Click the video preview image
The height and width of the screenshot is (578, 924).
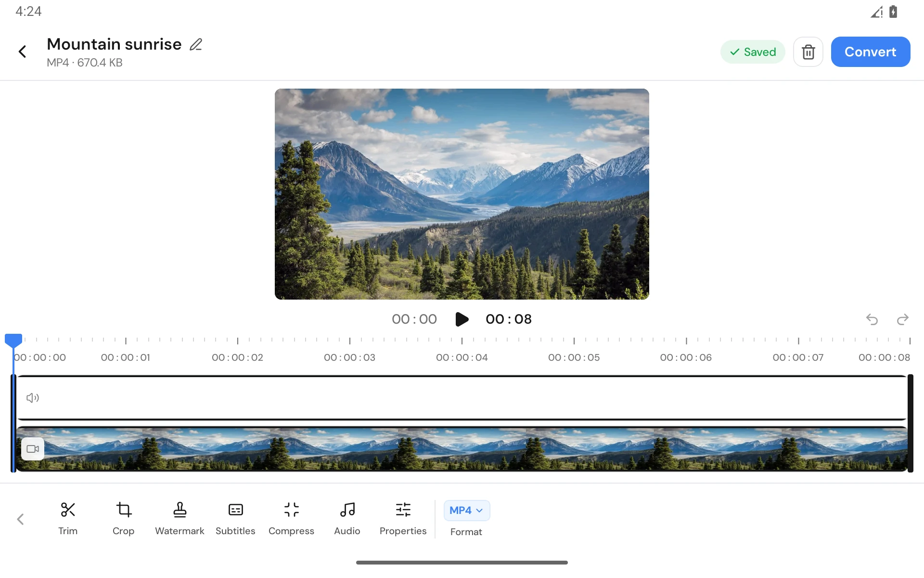[462, 194]
